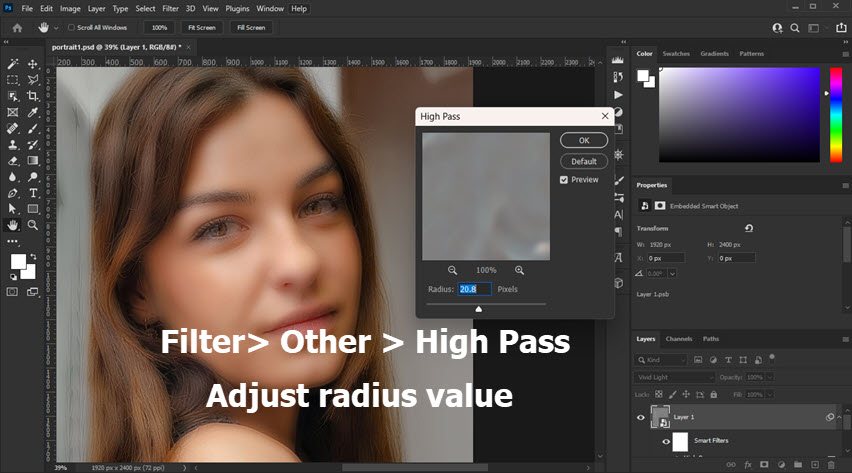The height and width of the screenshot is (473, 852).
Task: Click the 100% zoom button in options bar
Action: coord(159,28)
